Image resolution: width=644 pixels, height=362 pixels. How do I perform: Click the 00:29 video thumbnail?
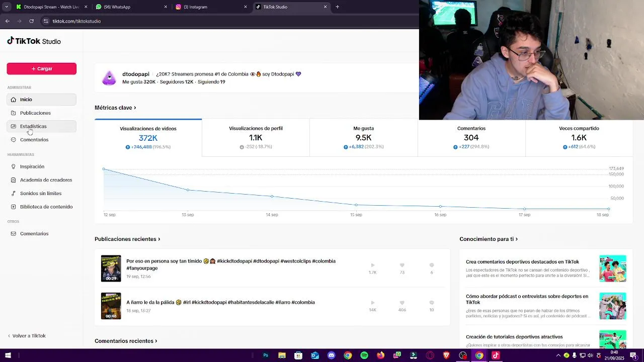[x=111, y=268]
